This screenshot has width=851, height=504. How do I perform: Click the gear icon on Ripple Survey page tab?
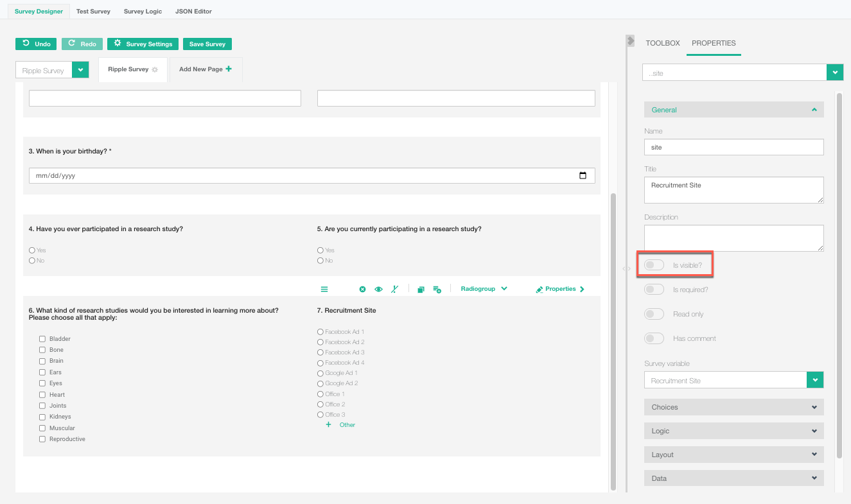(155, 69)
